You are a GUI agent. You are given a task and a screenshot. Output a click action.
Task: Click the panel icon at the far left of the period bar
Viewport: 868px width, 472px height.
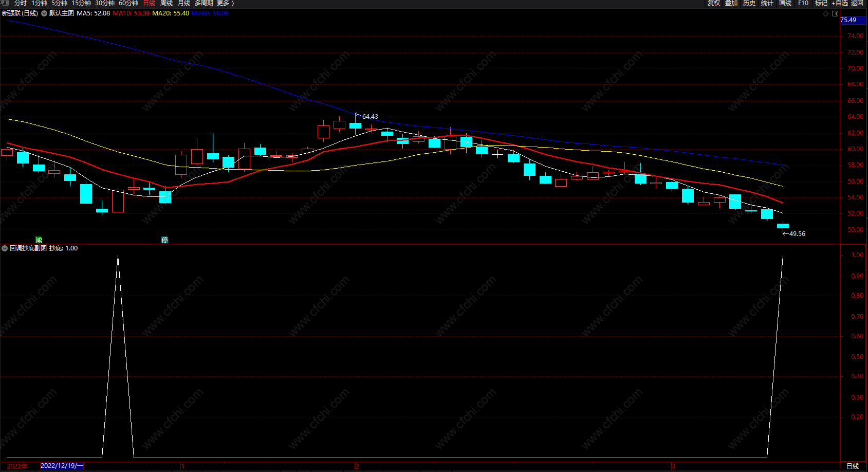[x=5, y=3]
